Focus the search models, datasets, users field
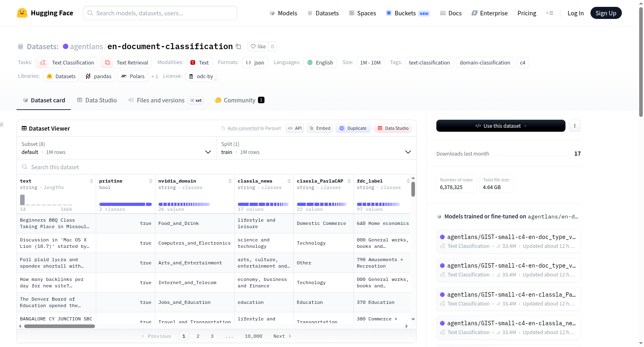Image resolution: width=644 pixels, height=347 pixels. (x=160, y=13)
